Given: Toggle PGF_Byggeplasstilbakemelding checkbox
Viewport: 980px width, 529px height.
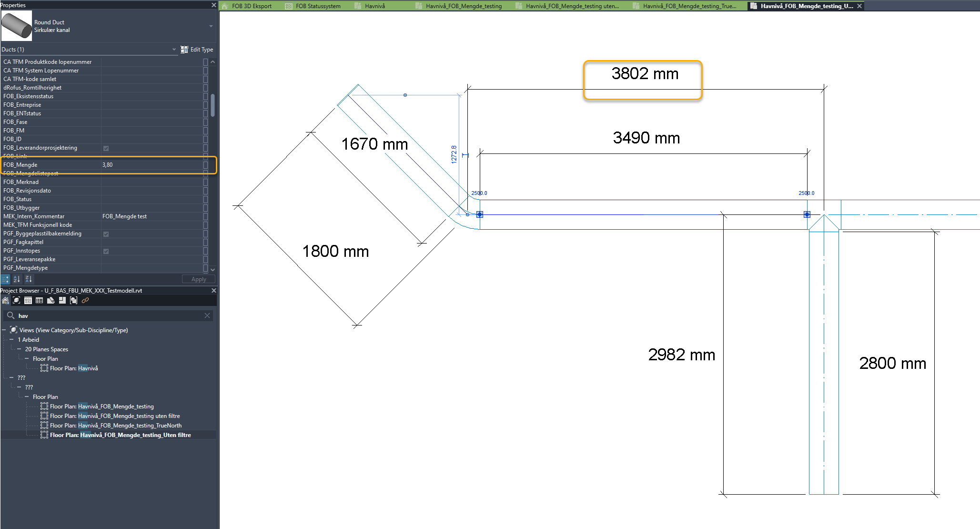Looking at the screenshot, I should (x=106, y=234).
